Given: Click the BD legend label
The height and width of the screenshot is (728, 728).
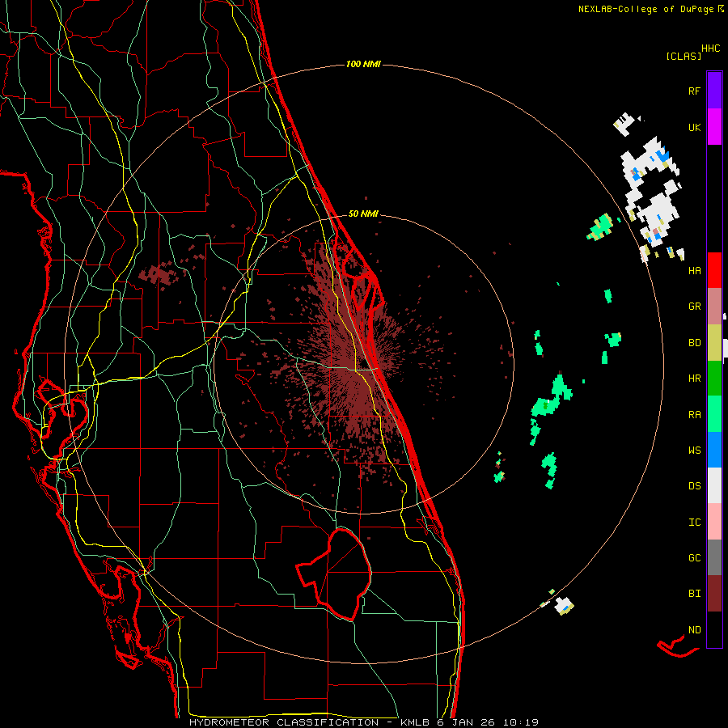Looking at the screenshot, I should point(694,343).
